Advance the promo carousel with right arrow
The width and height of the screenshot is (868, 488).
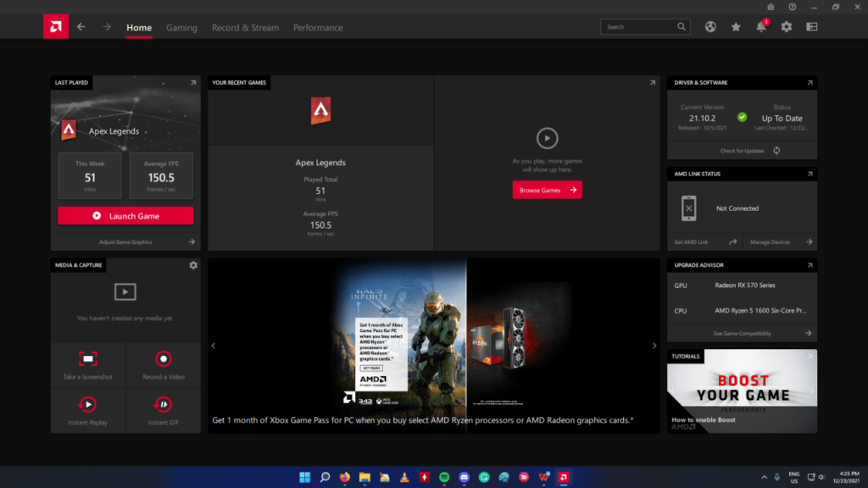pos(654,346)
